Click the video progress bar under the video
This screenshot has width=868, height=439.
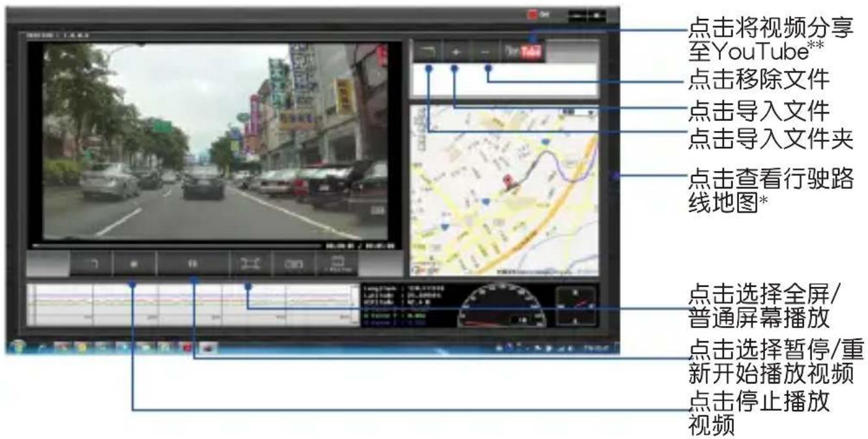tap(176, 246)
